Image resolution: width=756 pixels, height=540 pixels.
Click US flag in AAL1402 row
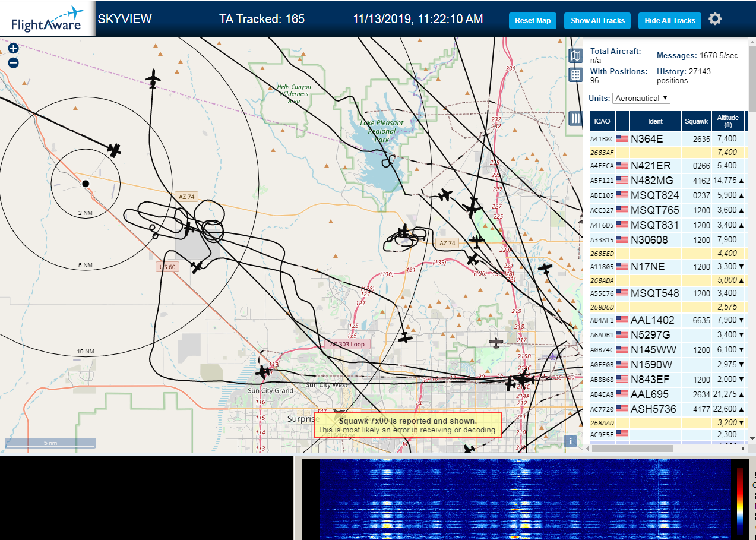622,320
